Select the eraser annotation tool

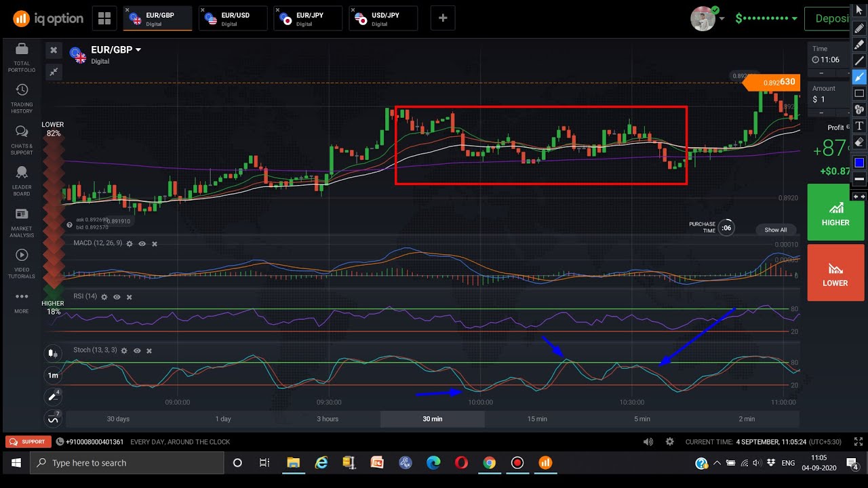[859, 142]
